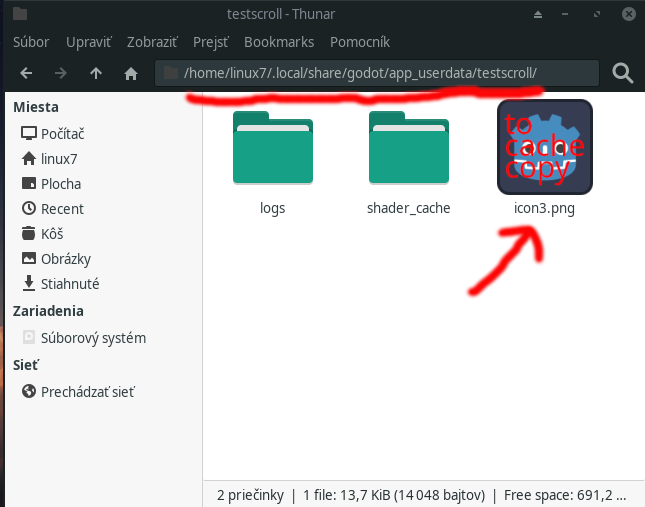Click the path location bar

coord(378,73)
